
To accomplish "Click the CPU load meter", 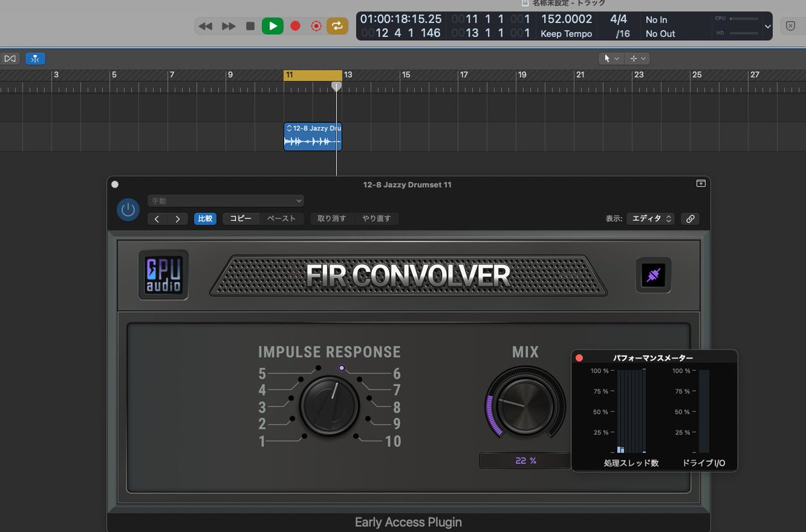I will point(736,19).
